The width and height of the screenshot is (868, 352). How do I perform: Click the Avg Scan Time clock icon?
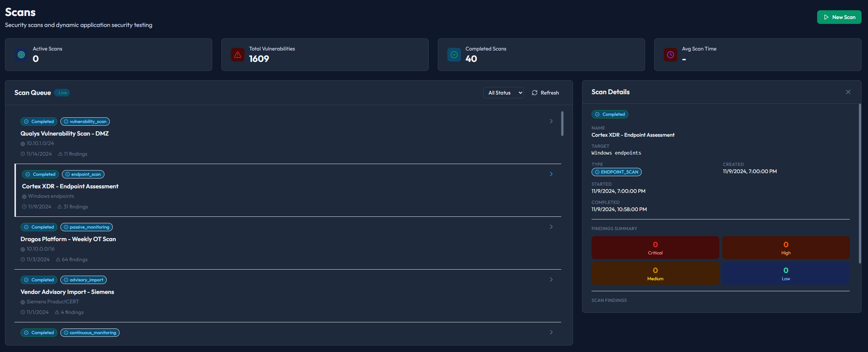coord(671,55)
